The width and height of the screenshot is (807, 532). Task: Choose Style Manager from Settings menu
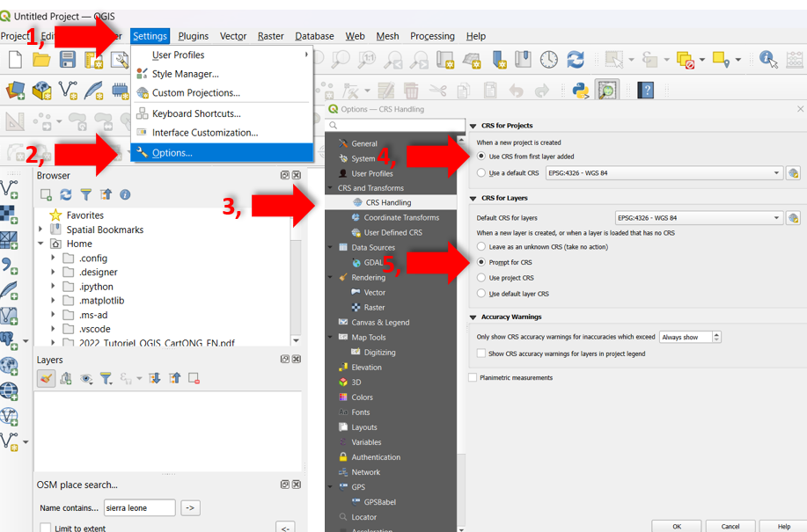pos(185,74)
